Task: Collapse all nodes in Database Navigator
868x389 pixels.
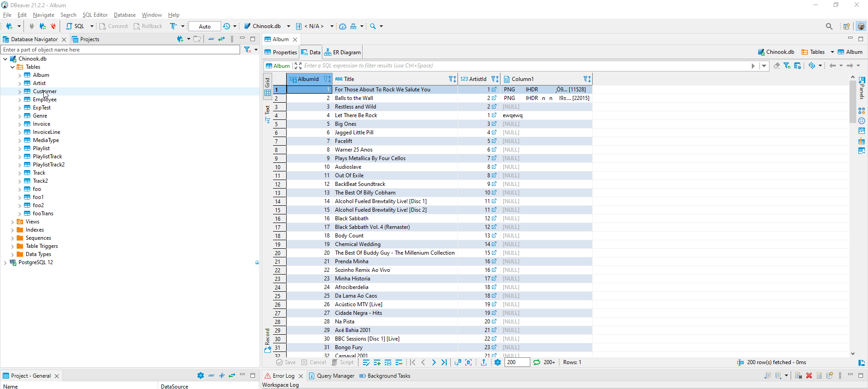Action: (211, 39)
